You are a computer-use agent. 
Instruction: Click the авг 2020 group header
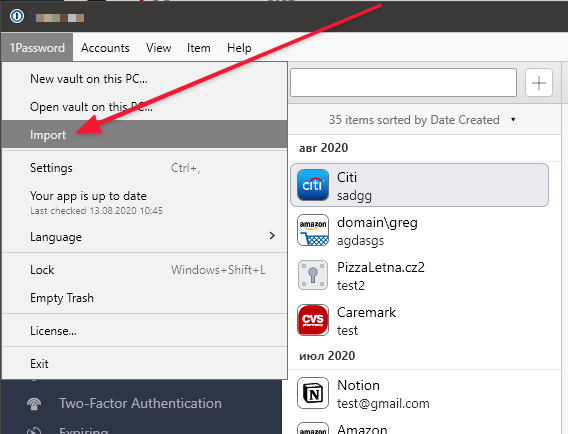(x=323, y=148)
